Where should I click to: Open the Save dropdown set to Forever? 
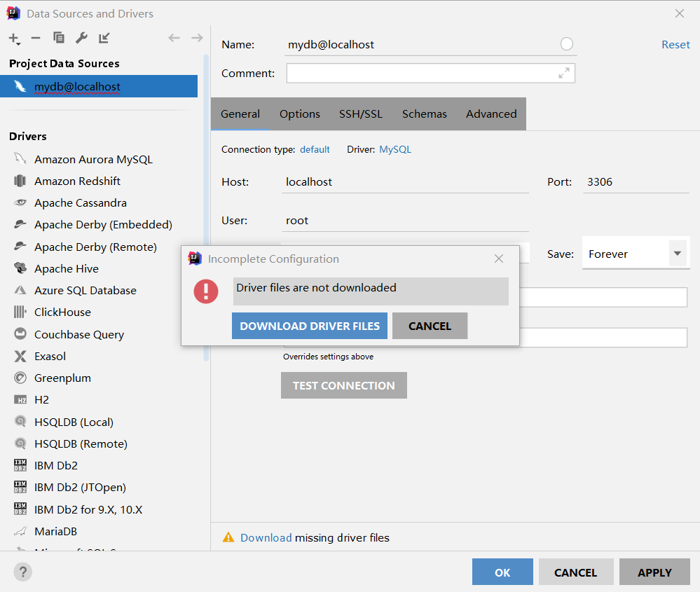coord(636,254)
